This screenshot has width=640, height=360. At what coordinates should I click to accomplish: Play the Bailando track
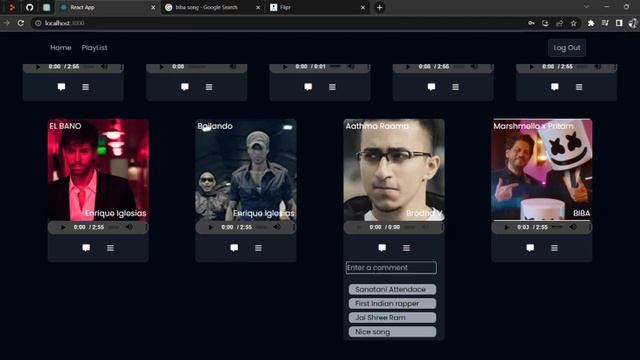click(x=211, y=227)
